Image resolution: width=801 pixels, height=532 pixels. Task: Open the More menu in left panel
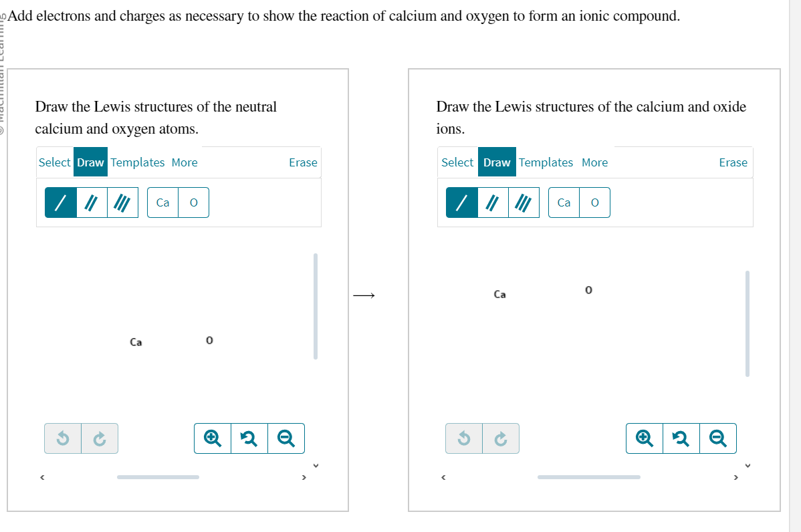[185, 162]
